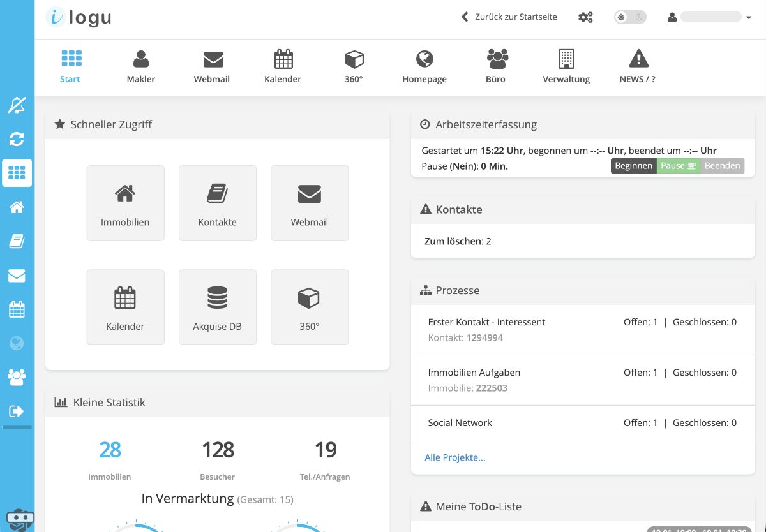Click the muted bell icon in the left sidebar
Viewport: 766px width, 532px height.
tap(17, 105)
